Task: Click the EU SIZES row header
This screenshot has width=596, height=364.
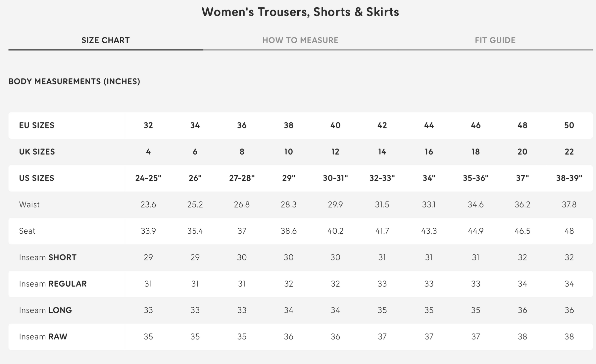Action: click(37, 125)
